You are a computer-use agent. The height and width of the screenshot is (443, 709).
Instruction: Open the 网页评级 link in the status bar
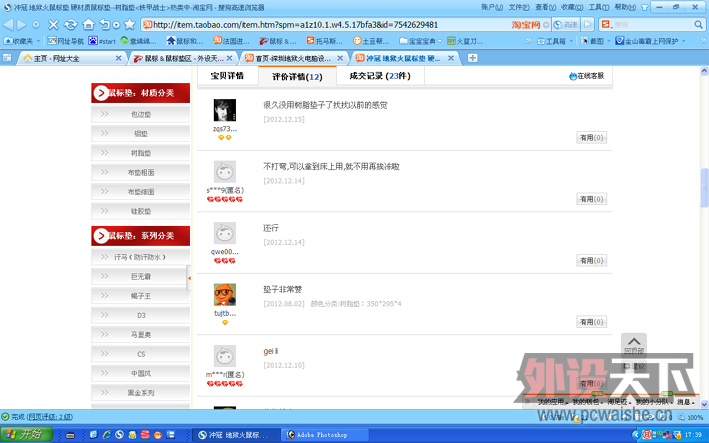[x=49, y=417]
